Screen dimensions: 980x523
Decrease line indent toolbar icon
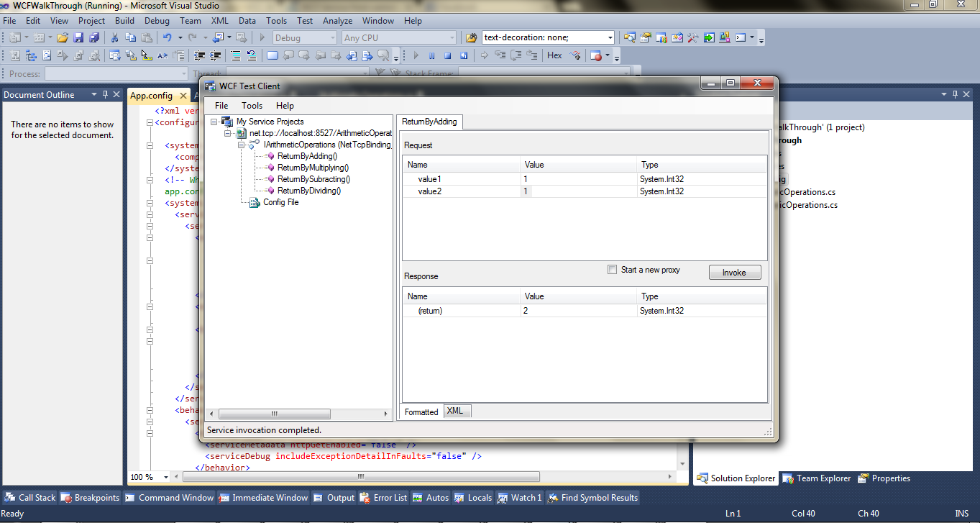(200, 55)
